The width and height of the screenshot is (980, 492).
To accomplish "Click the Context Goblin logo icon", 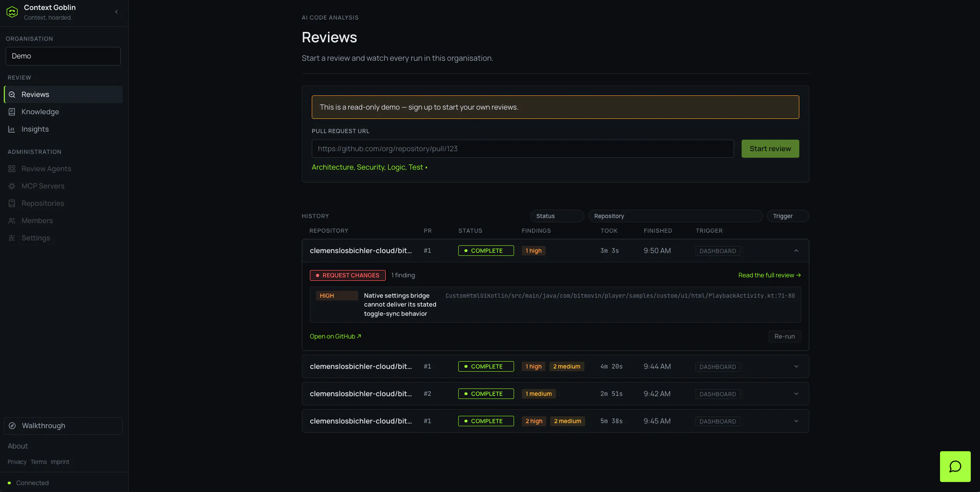I will 12,12.
